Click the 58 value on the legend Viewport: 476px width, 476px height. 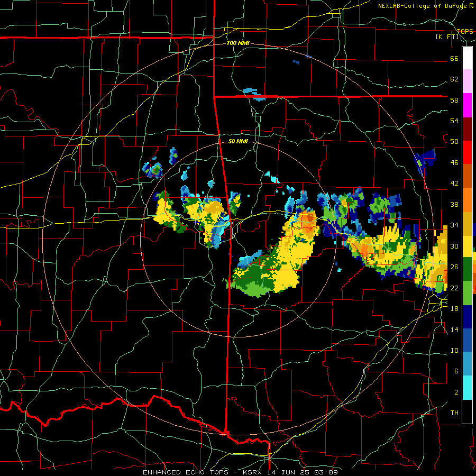coord(454,100)
